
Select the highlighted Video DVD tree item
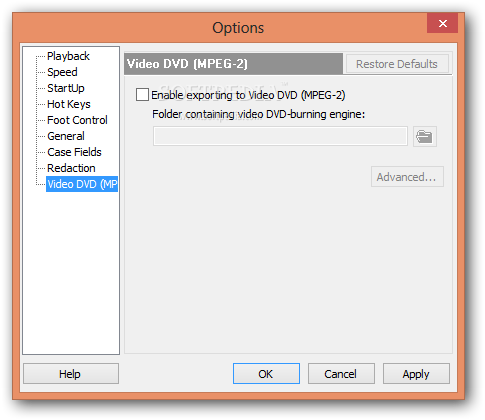click(x=82, y=184)
